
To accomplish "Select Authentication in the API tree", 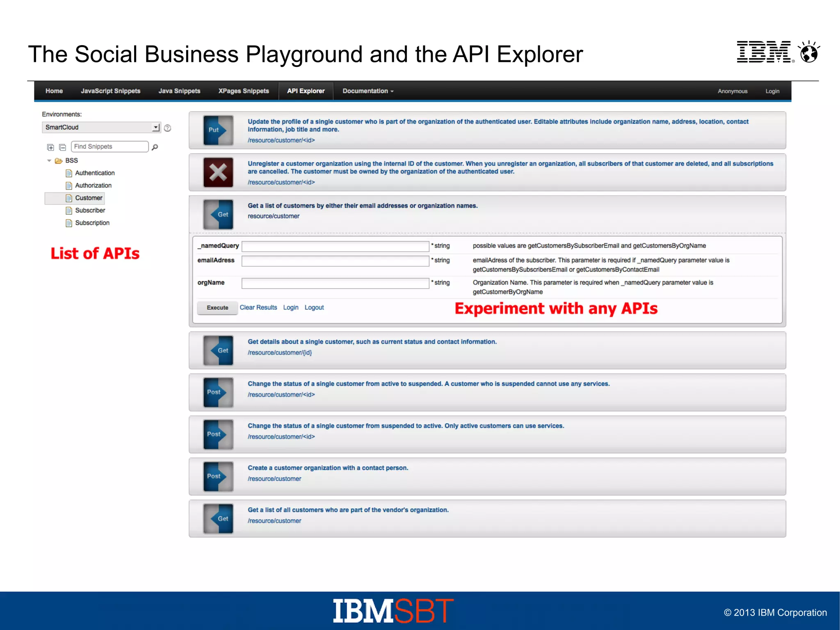I will [95, 173].
